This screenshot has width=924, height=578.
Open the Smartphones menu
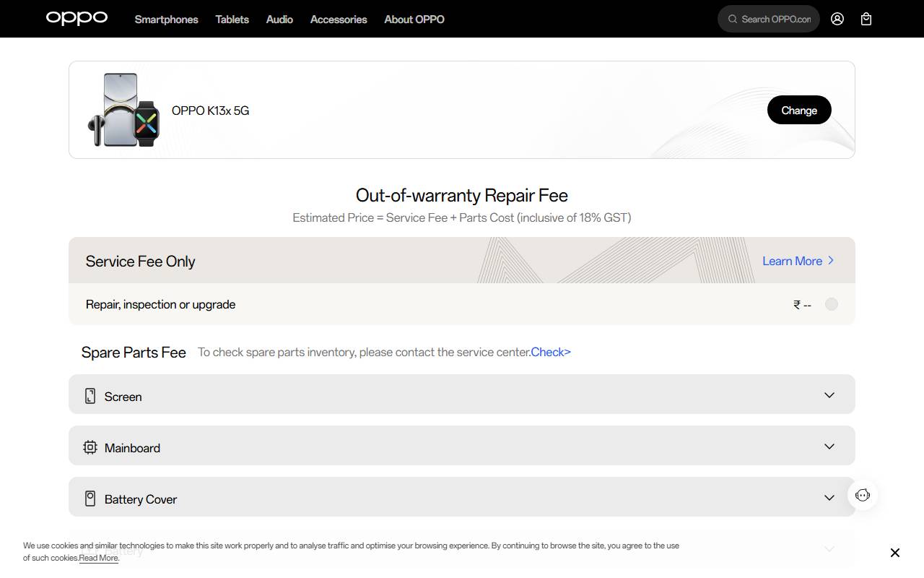166,20
